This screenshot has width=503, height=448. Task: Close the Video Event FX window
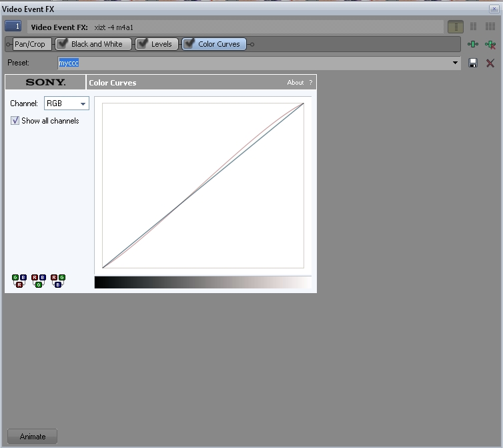pyautogui.click(x=494, y=9)
